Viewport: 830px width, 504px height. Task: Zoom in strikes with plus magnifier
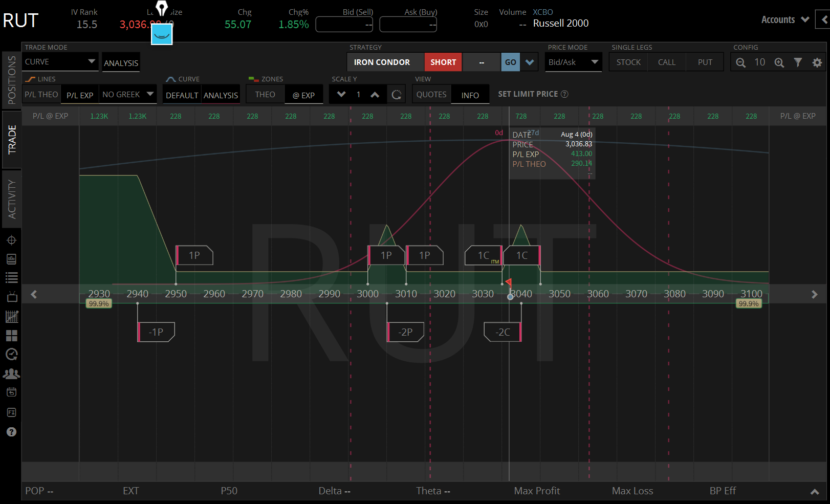coord(779,62)
